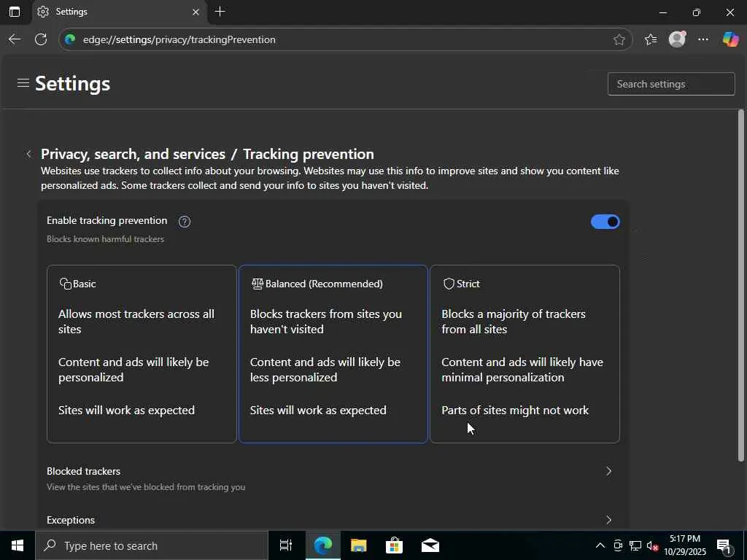Click the address bar URL
The image size is (747, 560).
(x=179, y=39)
